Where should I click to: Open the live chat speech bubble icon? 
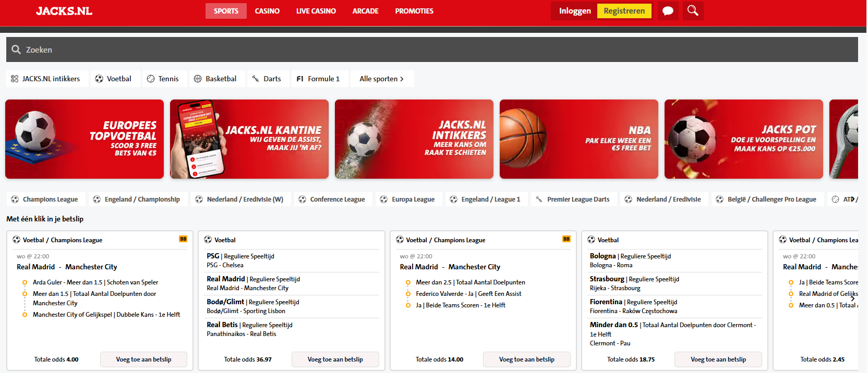(668, 11)
